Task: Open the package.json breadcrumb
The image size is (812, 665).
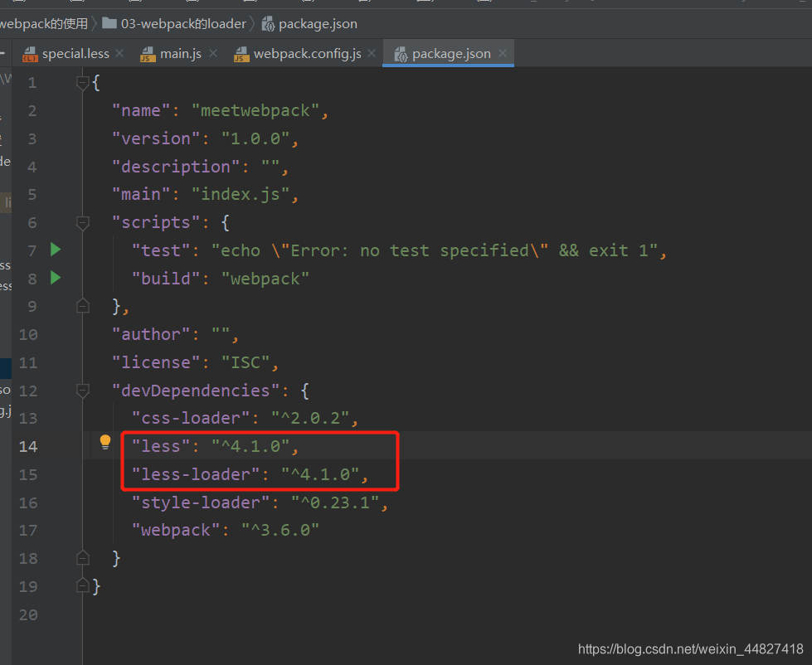Action: 318,24
